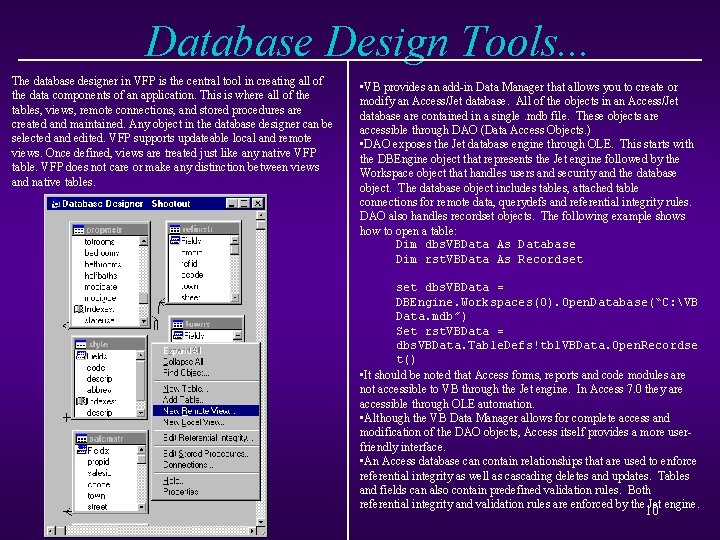Collapse Fields node in towns table
Viewport: 720px width, 540px height.
(x=237, y=336)
